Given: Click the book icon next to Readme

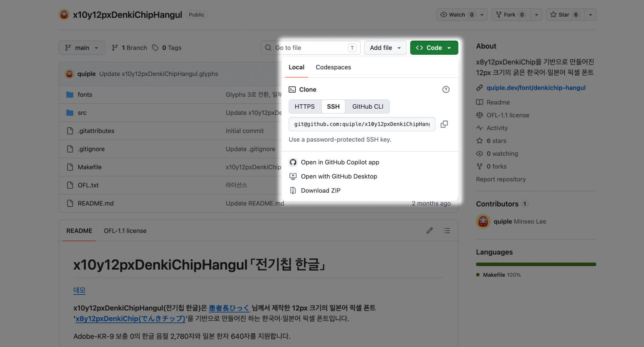Looking at the screenshot, I should (x=479, y=102).
